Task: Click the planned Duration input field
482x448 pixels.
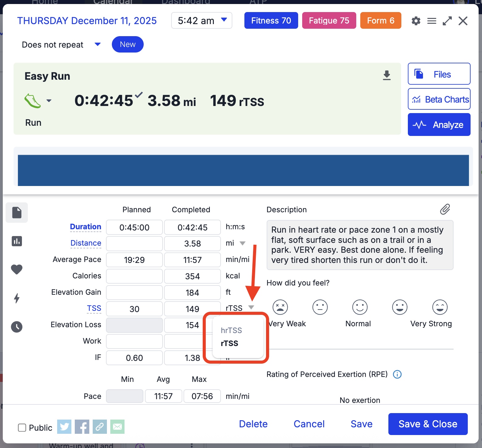Action: [134, 227]
